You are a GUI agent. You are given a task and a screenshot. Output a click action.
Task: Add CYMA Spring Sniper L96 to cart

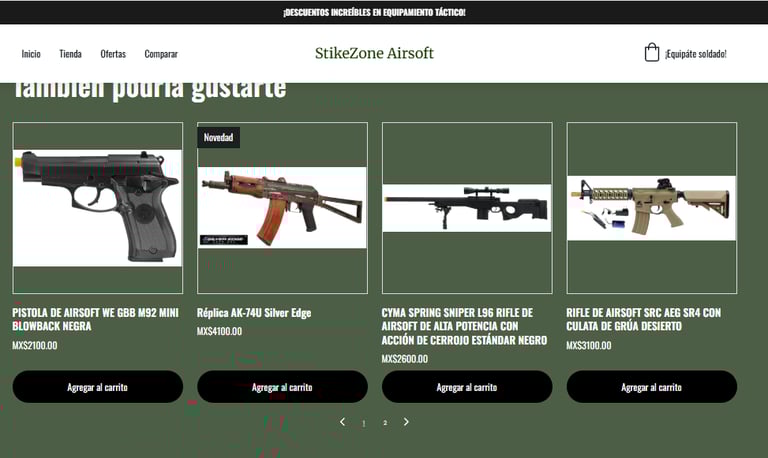pyautogui.click(x=467, y=387)
